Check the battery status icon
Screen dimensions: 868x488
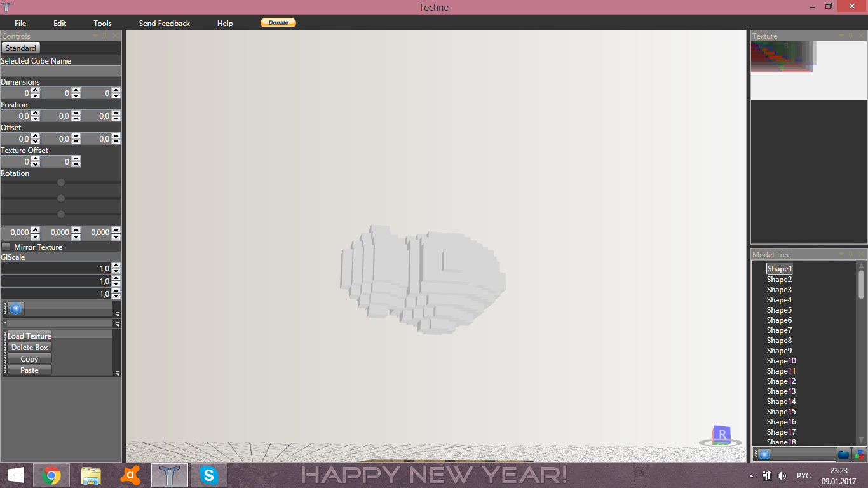[x=767, y=475]
